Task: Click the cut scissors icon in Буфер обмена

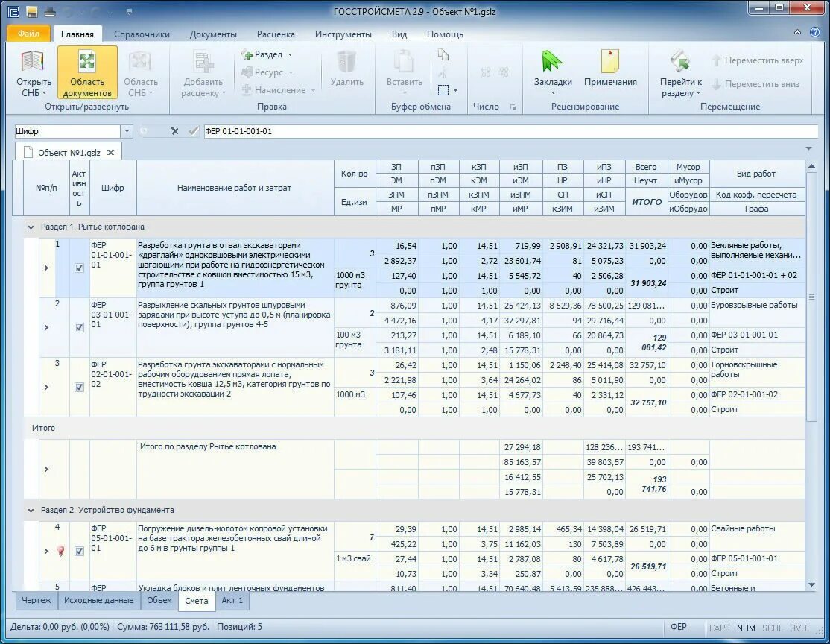Action: [443, 72]
